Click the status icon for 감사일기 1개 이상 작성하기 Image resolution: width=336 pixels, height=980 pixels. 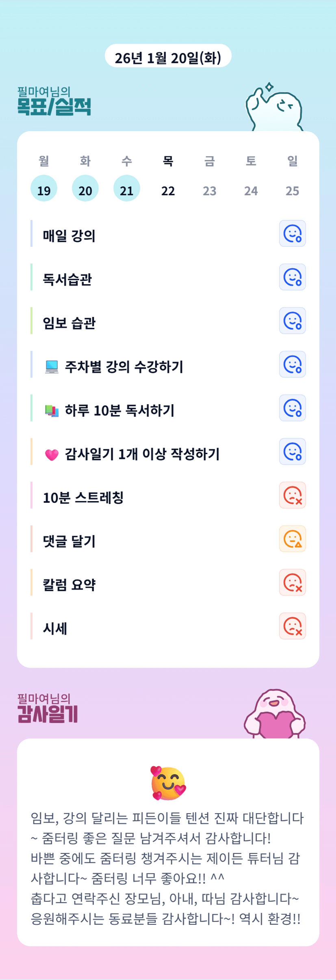tap(292, 452)
